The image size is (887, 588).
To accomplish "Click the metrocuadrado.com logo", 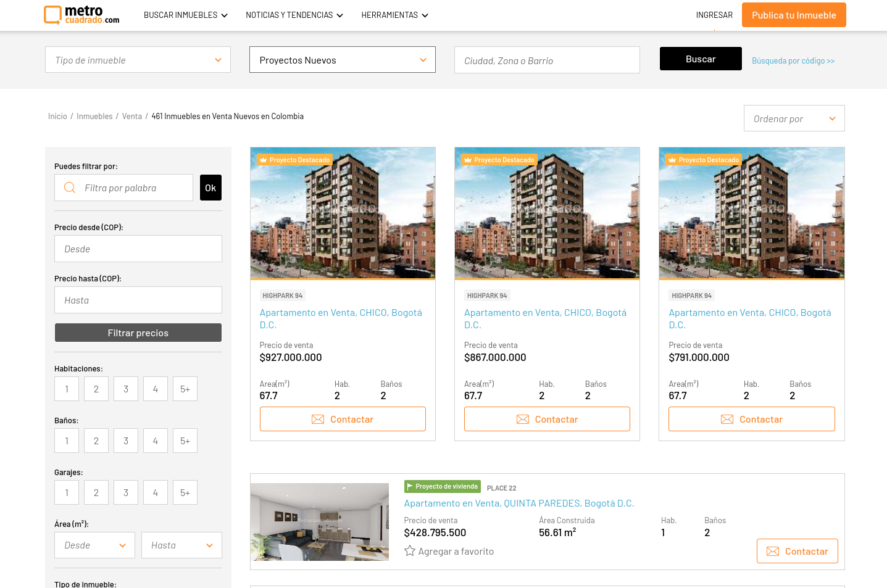I will (x=81, y=15).
